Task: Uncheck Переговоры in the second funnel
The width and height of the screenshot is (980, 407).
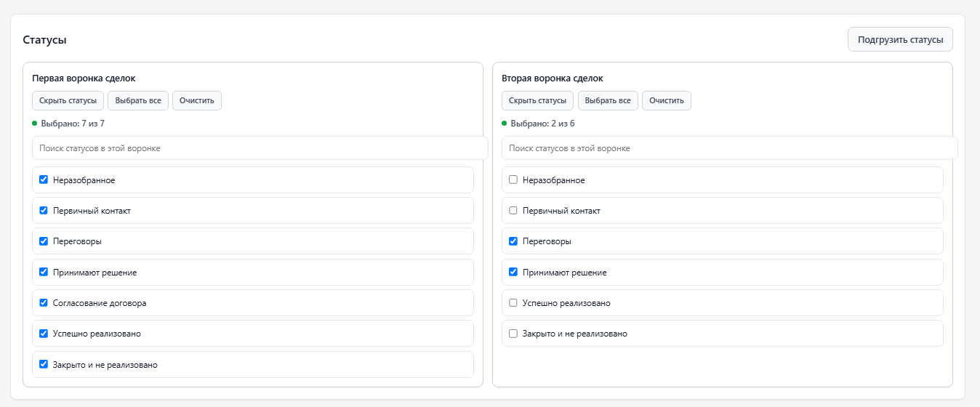Action: [513, 241]
